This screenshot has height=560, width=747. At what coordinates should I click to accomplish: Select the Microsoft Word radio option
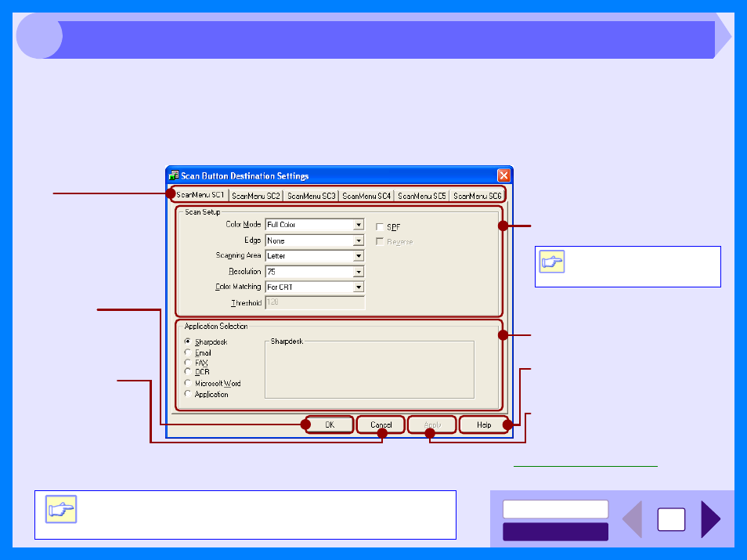coord(188,383)
